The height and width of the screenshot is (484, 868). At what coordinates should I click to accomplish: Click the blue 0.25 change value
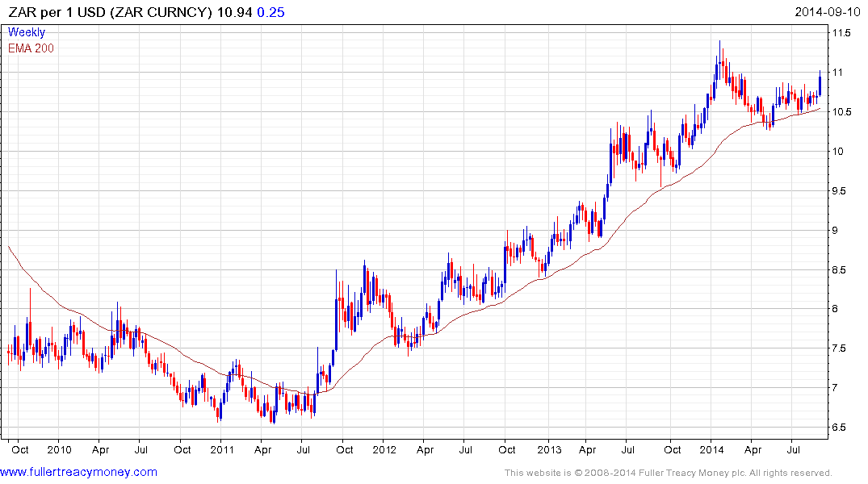click(x=270, y=12)
